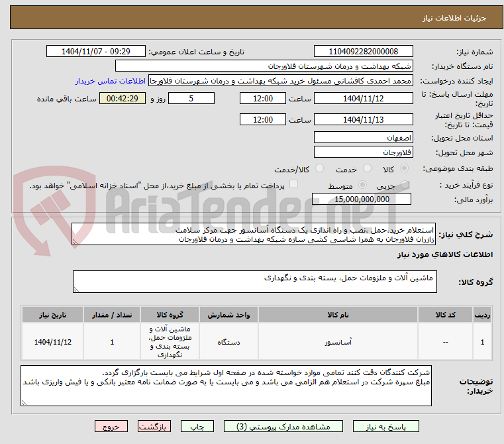
Task: Select the متوسط purchase type radio
Action: click(362, 185)
